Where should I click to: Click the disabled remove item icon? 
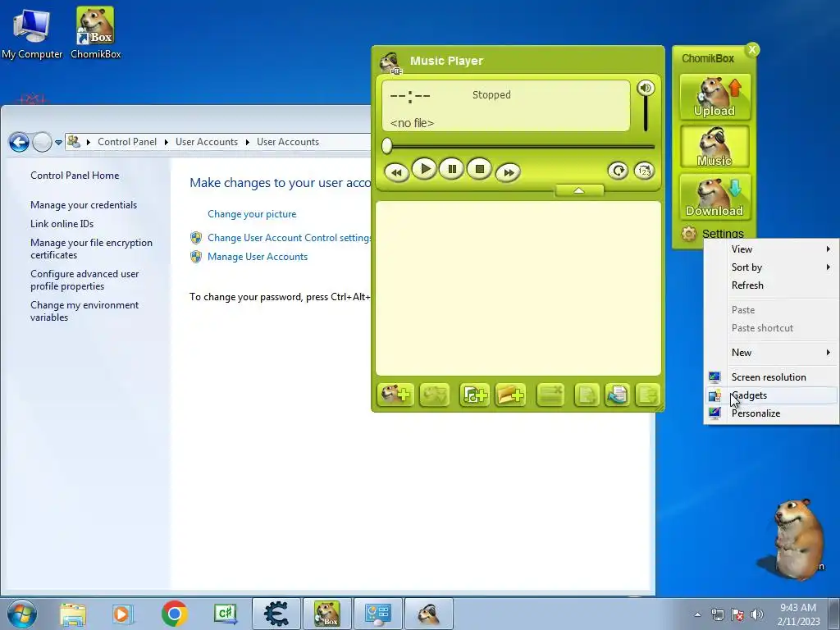click(x=550, y=395)
